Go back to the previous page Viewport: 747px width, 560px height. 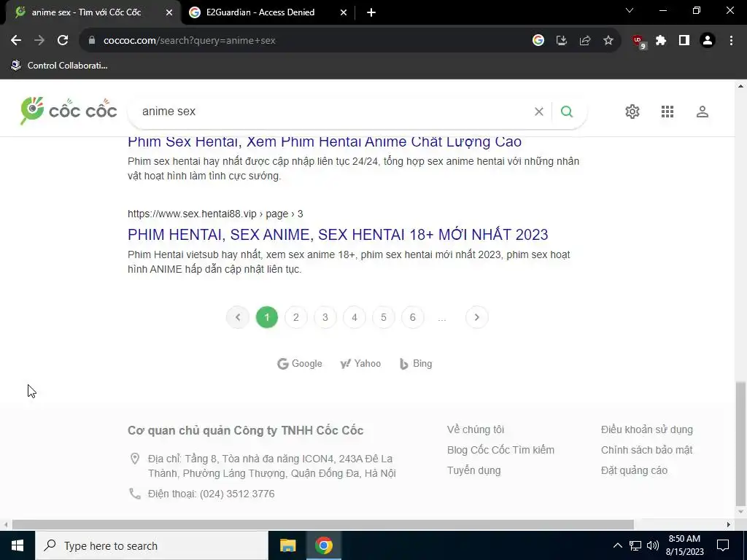(x=16, y=41)
